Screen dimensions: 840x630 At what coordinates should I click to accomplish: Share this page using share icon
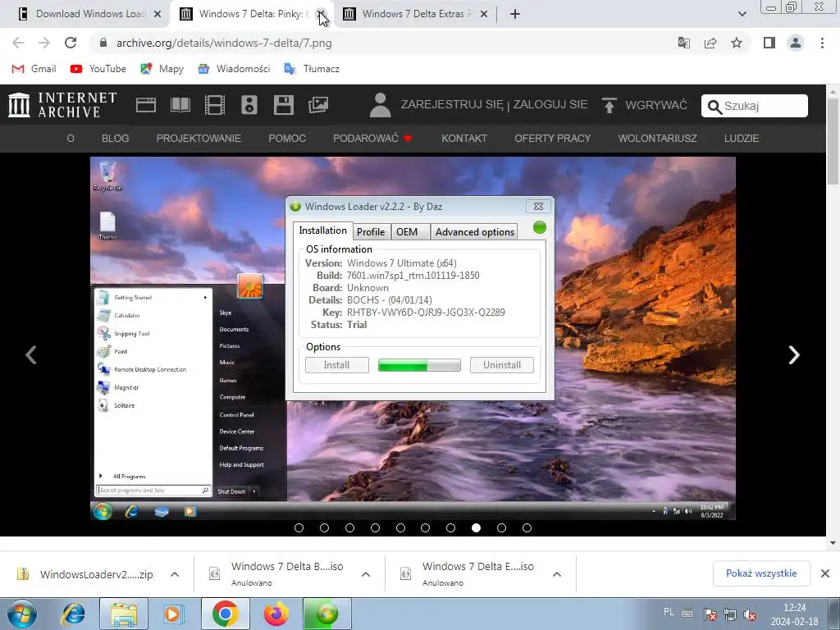(710, 43)
